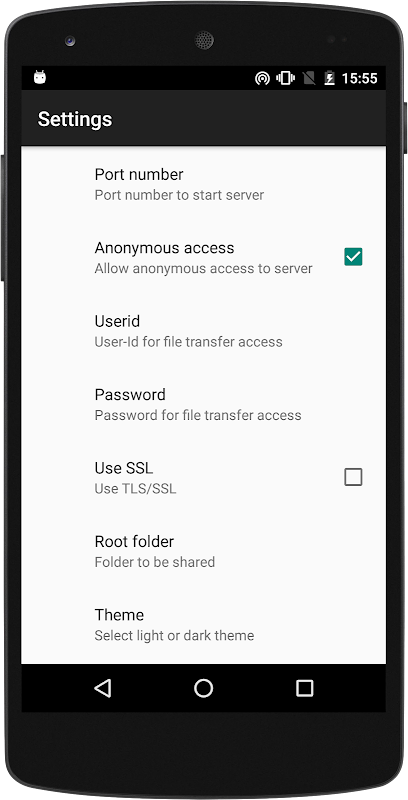Enable the Use SSL checkbox

click(x=353, y=477)
